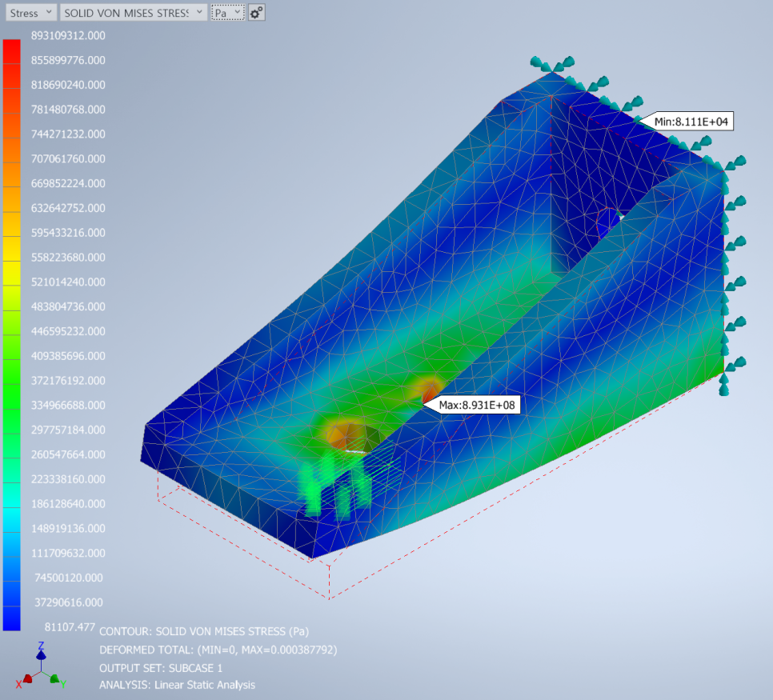The height and width of the screenshot is (700, 773).
Task: Click the red swatch atop the legend
Action: click(x=11, y=50)
